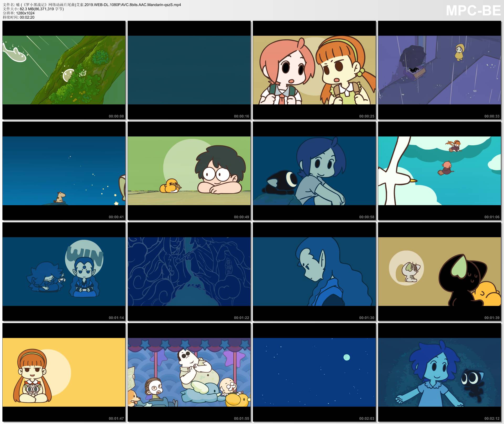
Task: Click the 00:01:39 timestamp label
Action: tap(492, 318)
